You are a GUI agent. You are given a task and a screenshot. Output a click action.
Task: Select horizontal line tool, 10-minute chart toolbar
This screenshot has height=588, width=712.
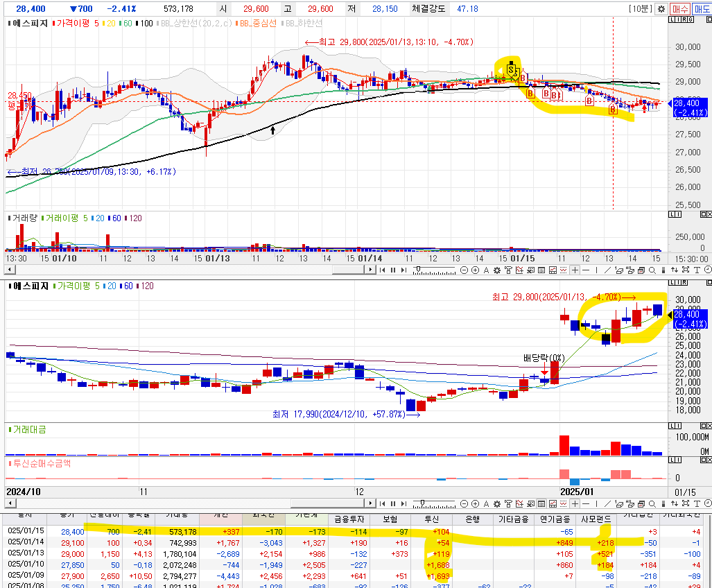[x=586, y=270]
